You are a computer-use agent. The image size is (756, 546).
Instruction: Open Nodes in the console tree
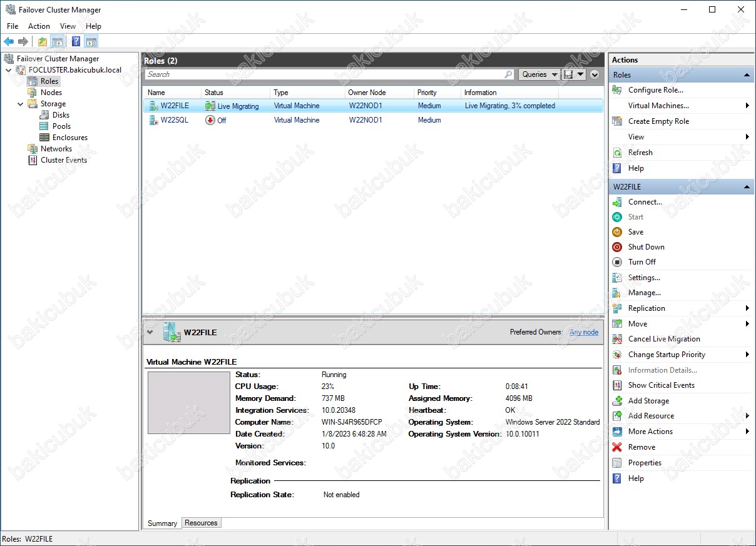[x=51, y=93]
